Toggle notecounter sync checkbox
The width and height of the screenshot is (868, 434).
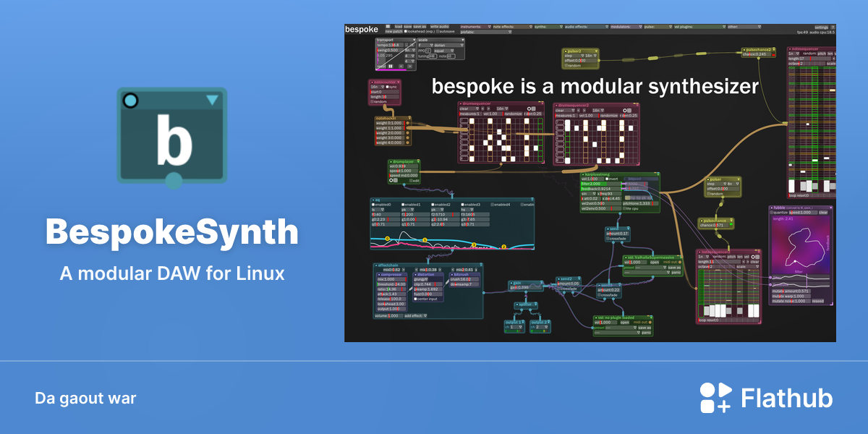387,87
